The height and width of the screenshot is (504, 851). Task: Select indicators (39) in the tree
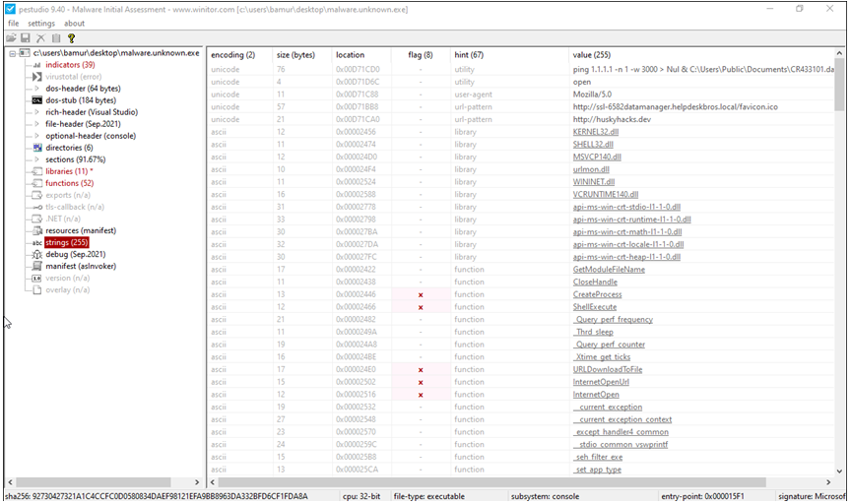[70, 65]
